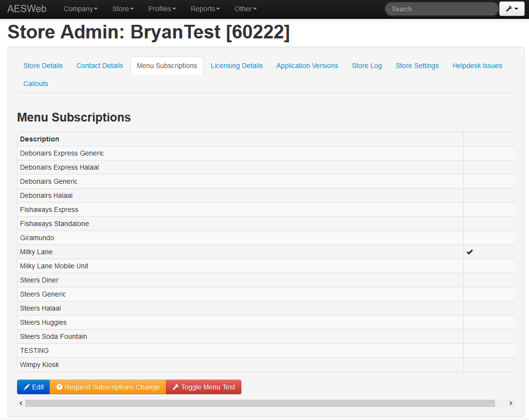Click the Request Subscriptions Change button
Screen dimensions: 529x420
[x=108, y=387]
